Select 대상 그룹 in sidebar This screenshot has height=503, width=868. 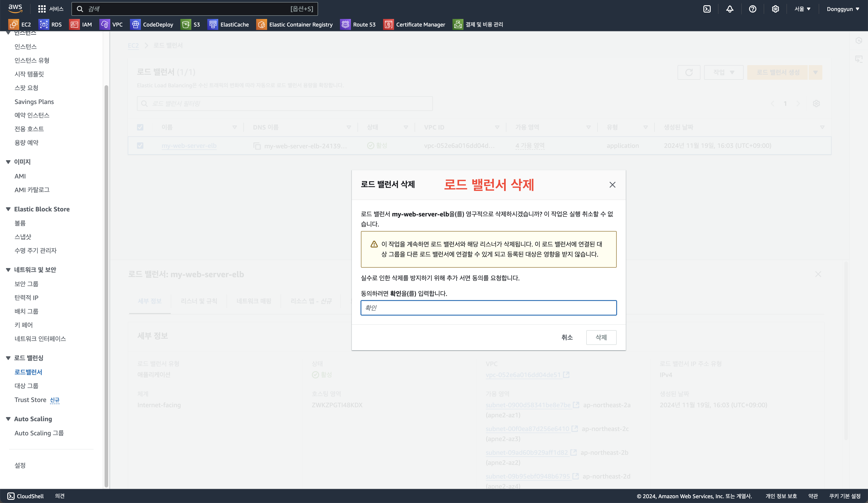26,386
